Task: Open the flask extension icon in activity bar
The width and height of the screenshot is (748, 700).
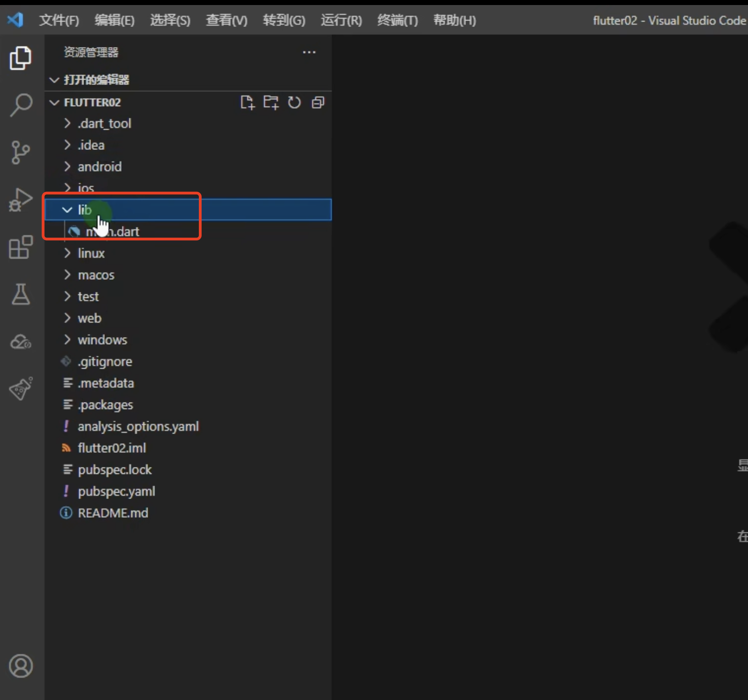Action: 21,389
